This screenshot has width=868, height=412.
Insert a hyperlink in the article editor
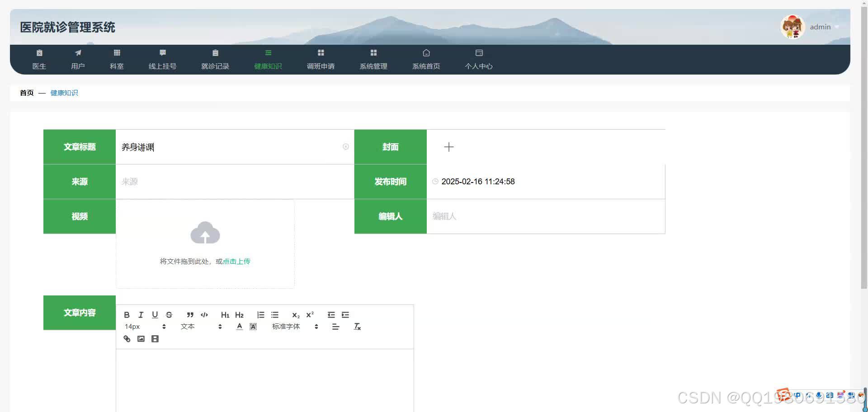[127, 339]
